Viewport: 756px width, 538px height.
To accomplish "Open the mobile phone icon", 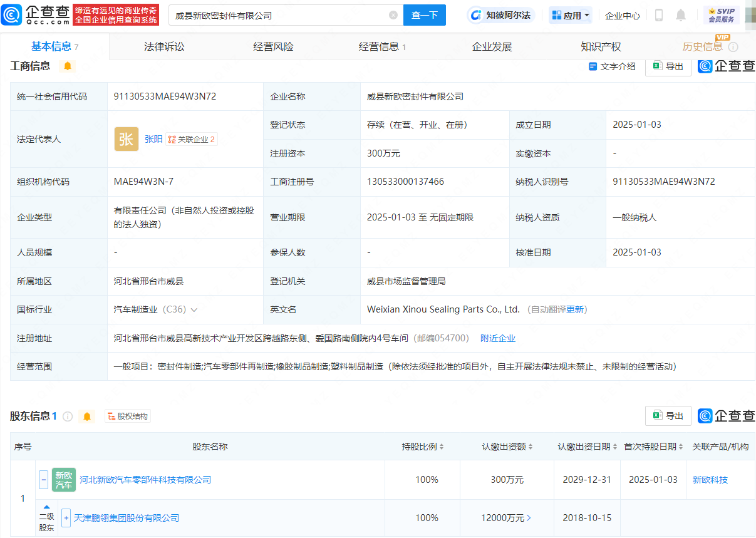I will pos(658,15).
